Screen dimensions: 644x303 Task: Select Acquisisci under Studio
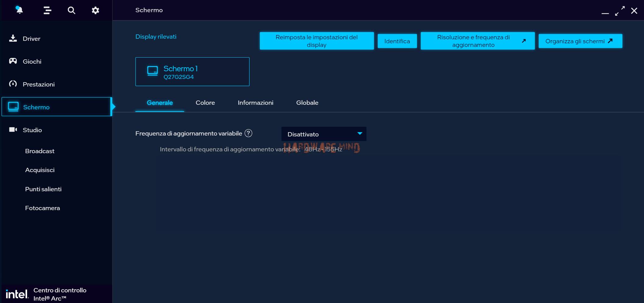click(40, 170)
